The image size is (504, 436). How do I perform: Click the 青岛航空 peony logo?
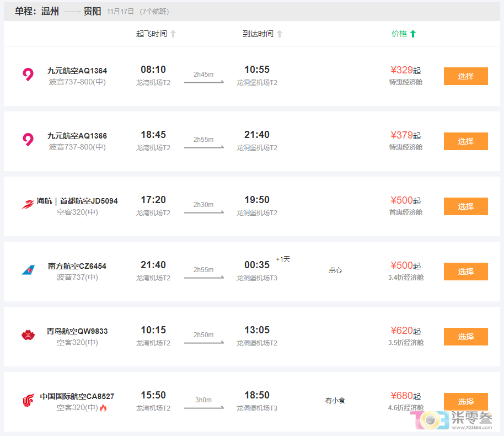(28, 335)
